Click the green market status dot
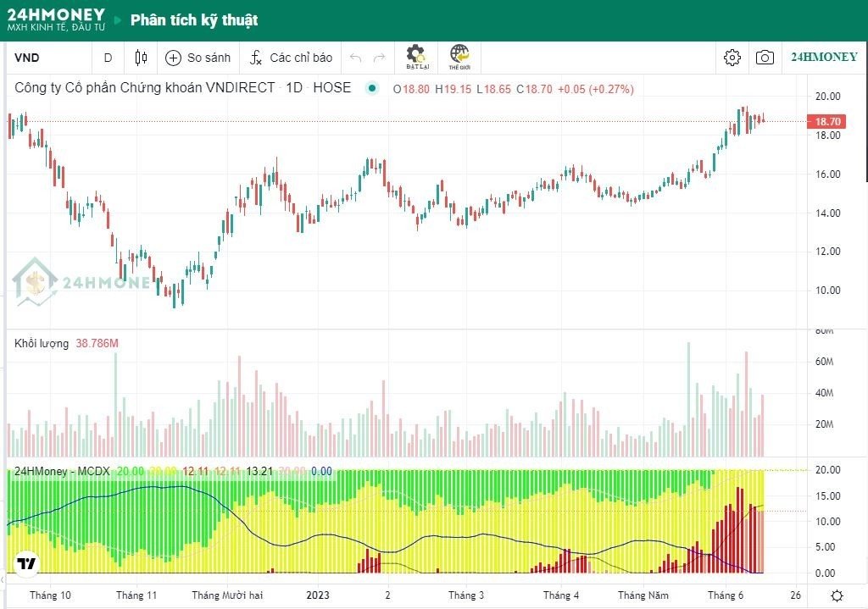Screen dimensions: 868x609 click(372, 88)
